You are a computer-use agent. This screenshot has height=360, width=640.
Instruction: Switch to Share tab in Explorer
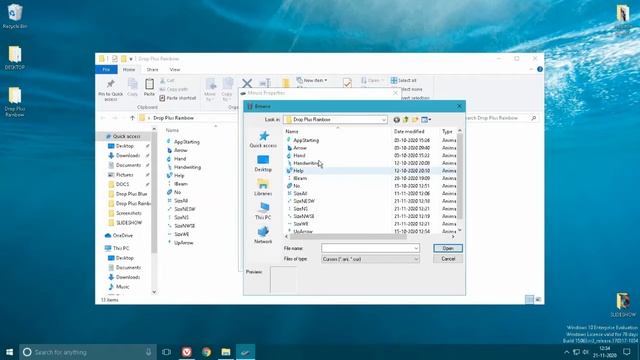[152, 70]
